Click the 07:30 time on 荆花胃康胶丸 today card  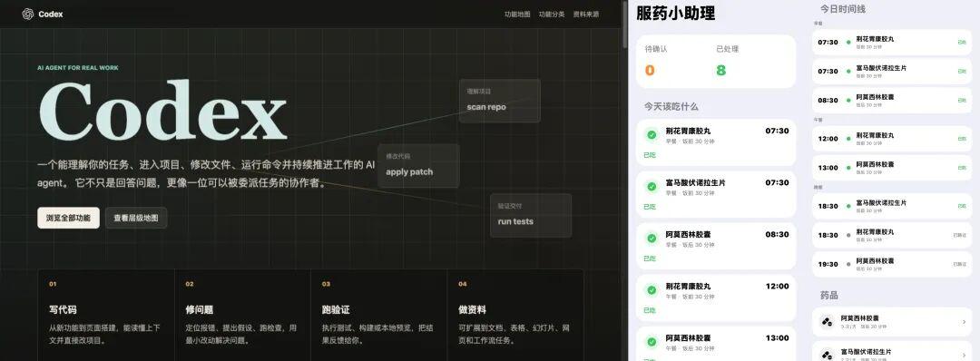pyautogui.click(x=777, y=132)
